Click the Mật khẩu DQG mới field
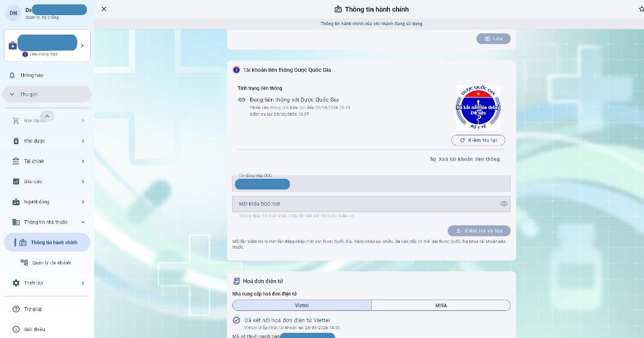Viewport: 644px width, 338px height. pos(371,204)
